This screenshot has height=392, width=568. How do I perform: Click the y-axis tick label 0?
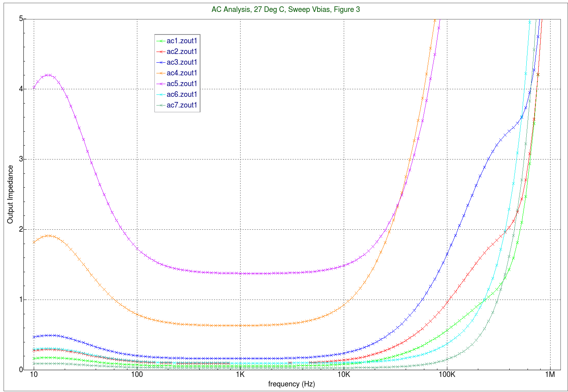pos(20,369)
